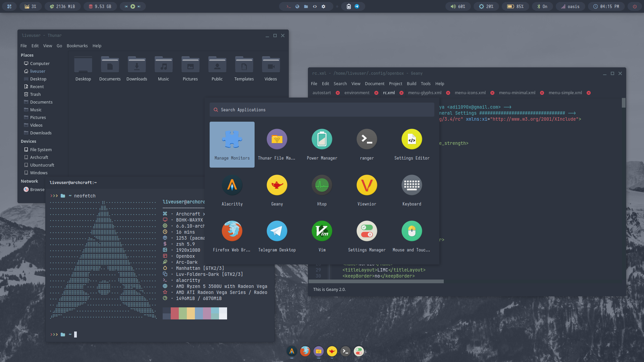Switch to menu-icons.xml tab
This screenshot has height=362, width=644.
click(470, 93)
